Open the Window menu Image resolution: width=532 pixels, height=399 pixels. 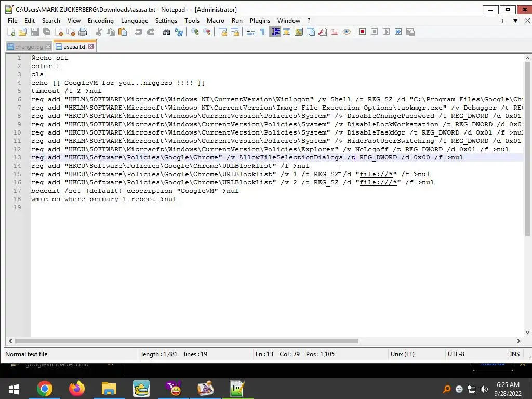(x=289, y=21)
